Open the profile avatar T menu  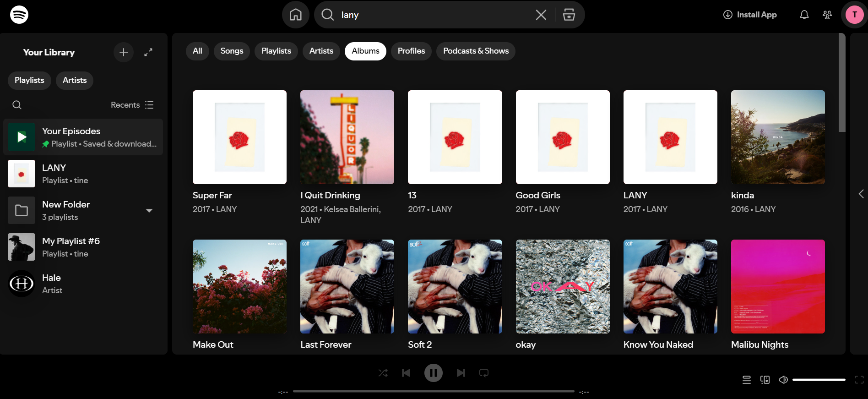coord(854,15)
